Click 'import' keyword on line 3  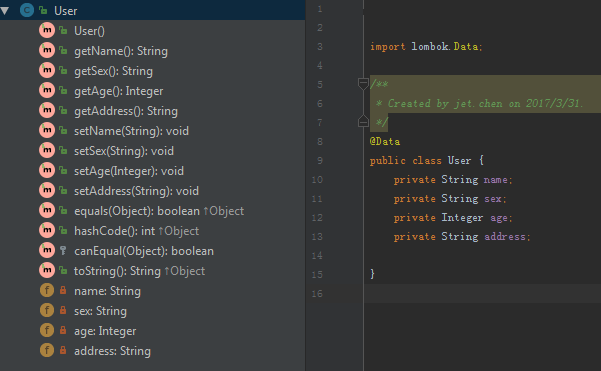pyautogui.click(x=388, y=46)
